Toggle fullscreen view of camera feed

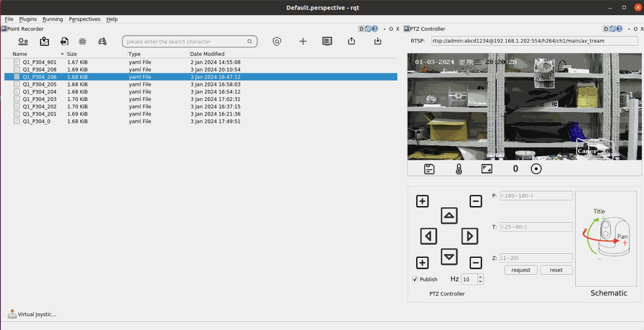pos(486,169)
